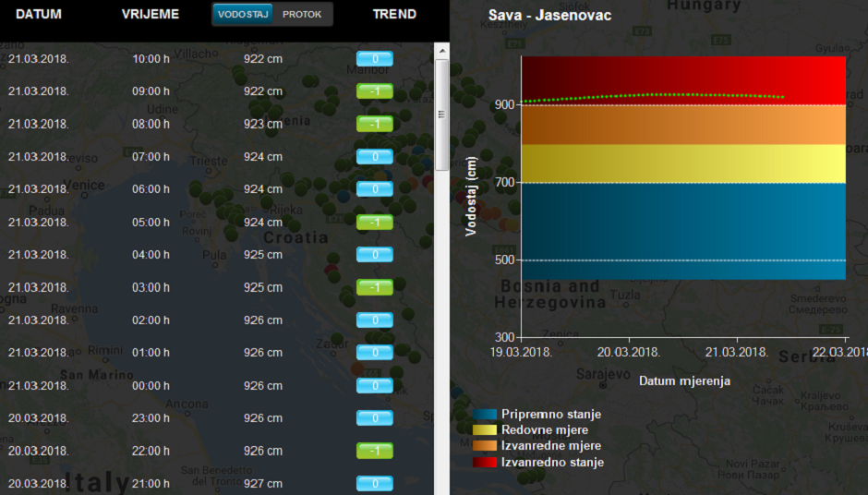Switch to the VODOSTAJ view

pyautogui.click(x=245, y=15)
